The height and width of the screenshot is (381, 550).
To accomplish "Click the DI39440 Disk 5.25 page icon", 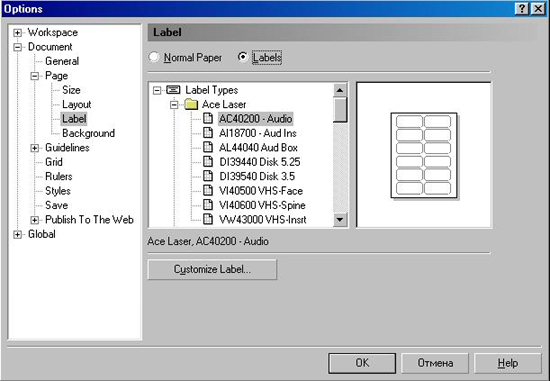I will point(208,162).
